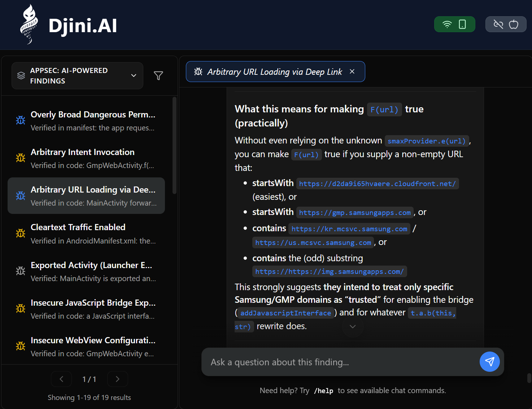532x409 pixels.
Task: Click the https://kr.mcsvc.samsung.com code snippet
Action: click(349, 229)
